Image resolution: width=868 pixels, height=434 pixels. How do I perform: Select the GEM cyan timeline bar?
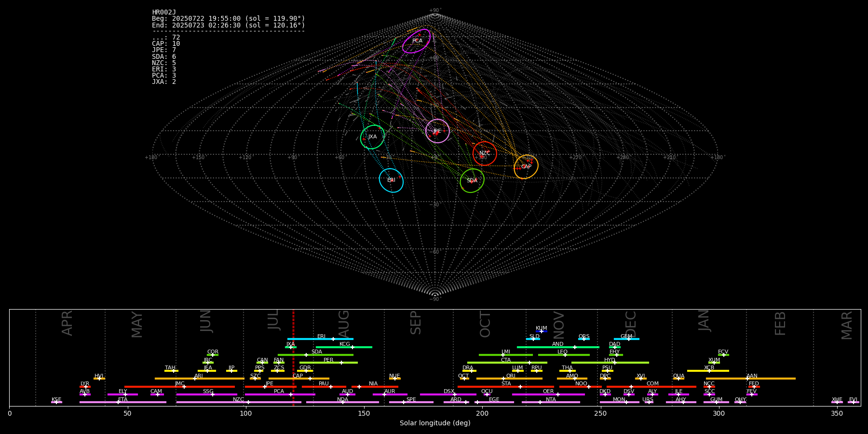click(x=626, y=339)
